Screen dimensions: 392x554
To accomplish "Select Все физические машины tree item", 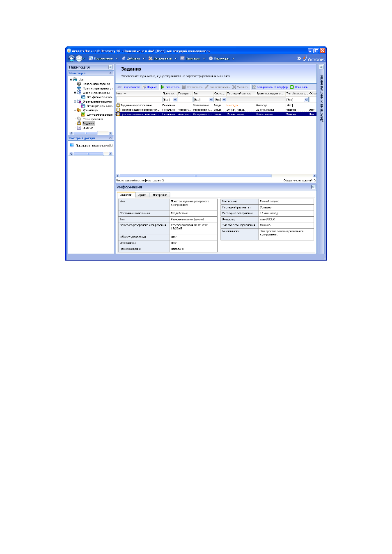I will [x=99, y=97].
